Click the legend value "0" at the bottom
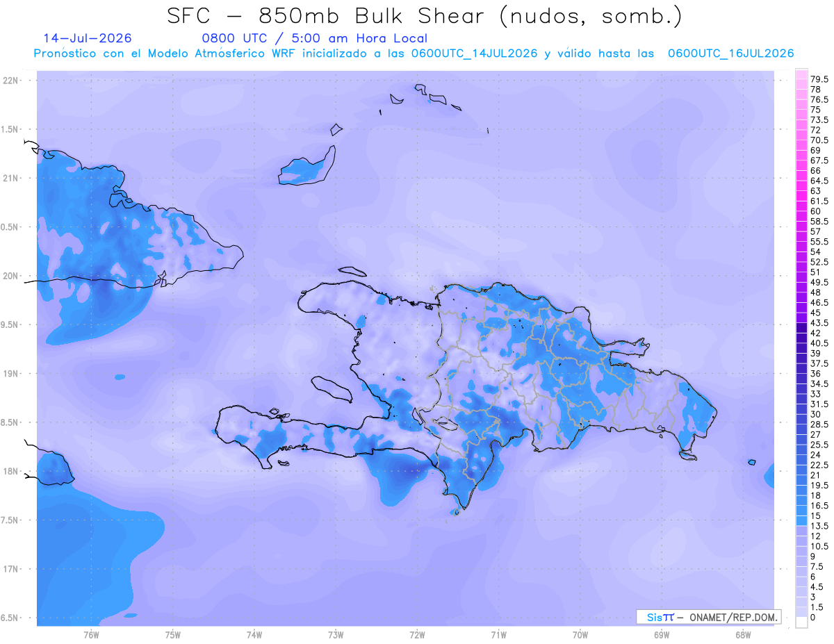Screen dimensions: 834x644 814,617
